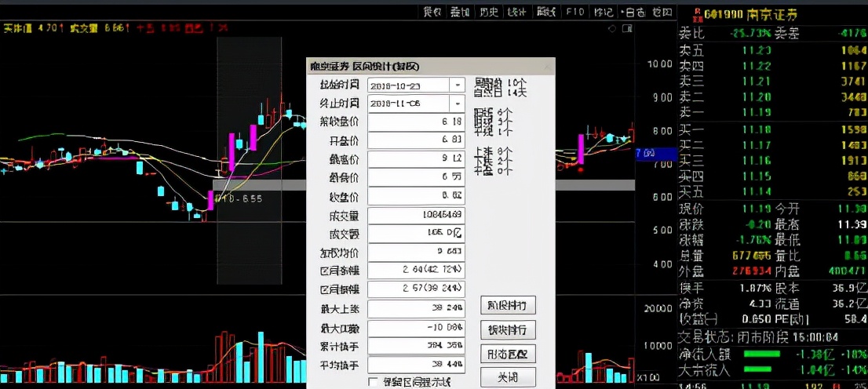The height and width of the screenshot is (389, 868).
Task: Click the 前收盘价 value field
Action: click(416, 122)
